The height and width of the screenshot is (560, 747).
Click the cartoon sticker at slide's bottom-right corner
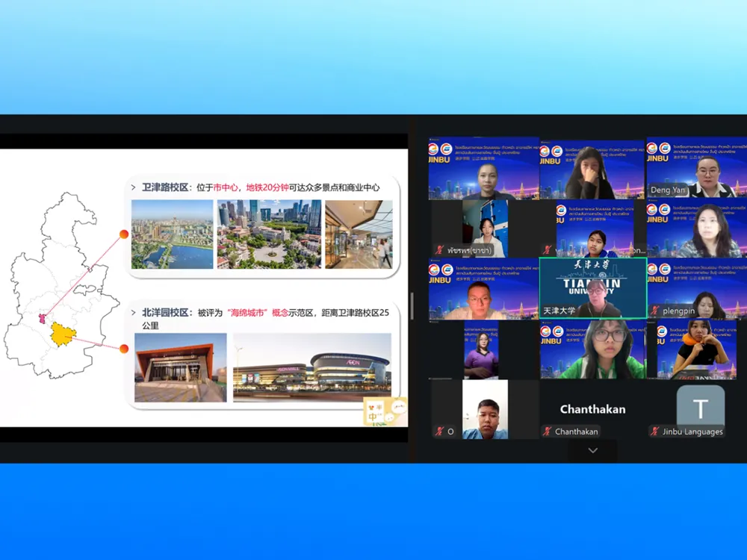tap(385, 411)
